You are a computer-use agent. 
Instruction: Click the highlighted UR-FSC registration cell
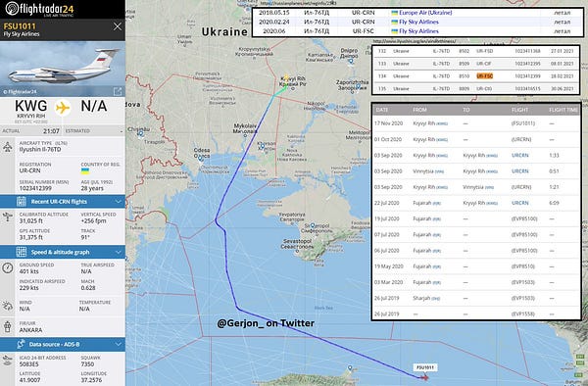[x=484, y=76]
